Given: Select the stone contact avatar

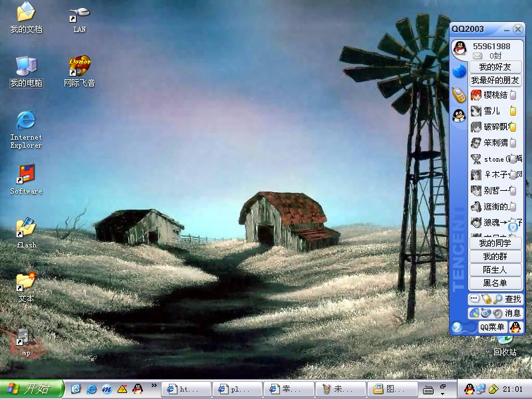Looking at the screenshot, I should coord(476,159).
